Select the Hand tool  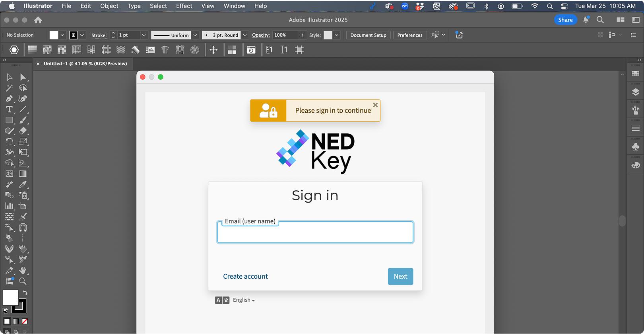coord(23,271)
